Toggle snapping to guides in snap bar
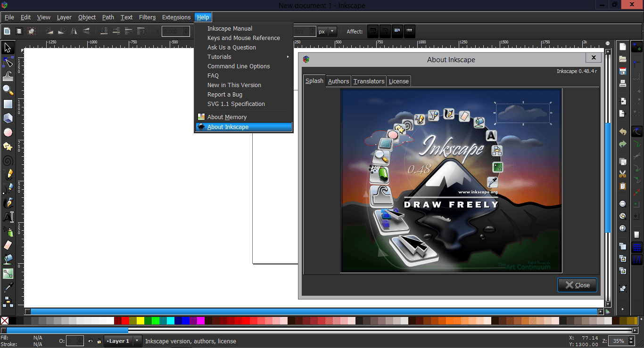This screenshot has height=348, width=644. coord(637,259)
